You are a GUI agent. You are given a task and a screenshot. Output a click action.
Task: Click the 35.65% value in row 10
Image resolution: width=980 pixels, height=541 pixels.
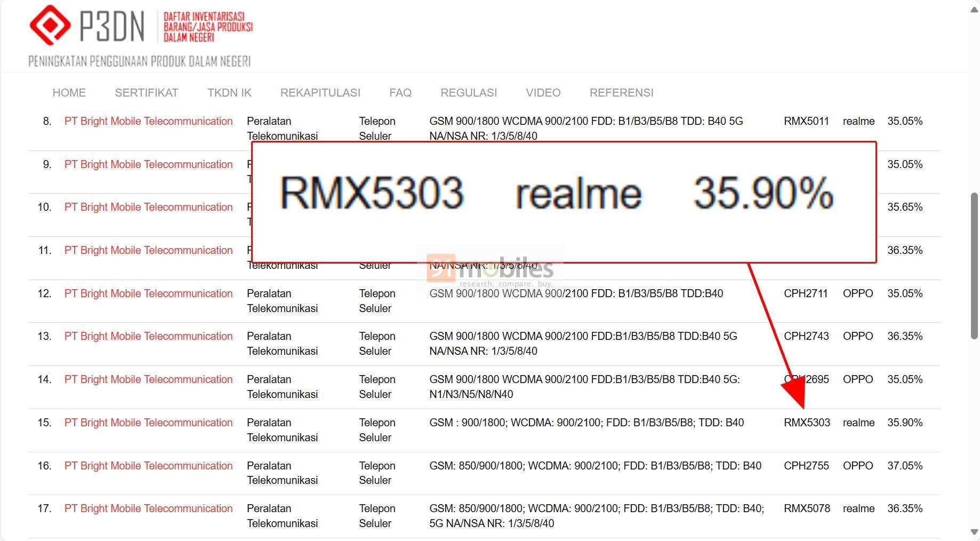[905, 207]
